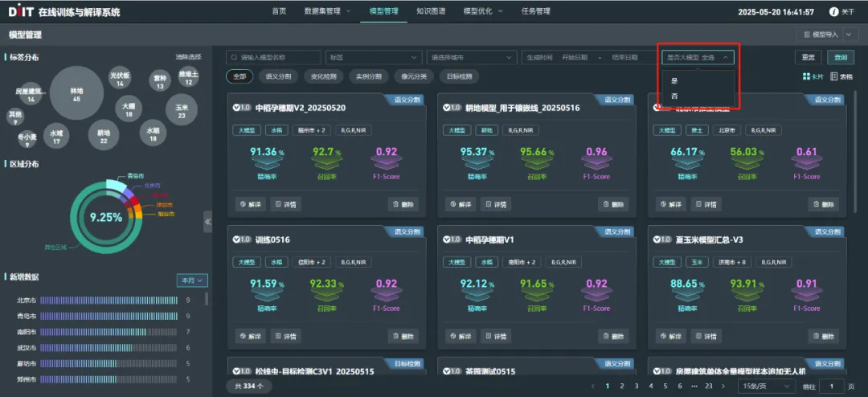868x397 pixels.
Task: Click 解译 on 中稻孕穗期V2_20250520 card
Action: (x=250, y=204)
